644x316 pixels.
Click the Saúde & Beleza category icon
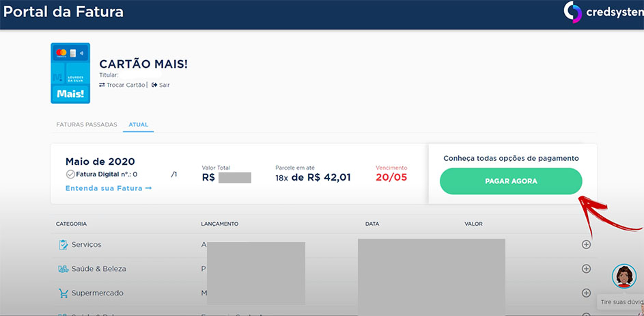tap(64, 269)
